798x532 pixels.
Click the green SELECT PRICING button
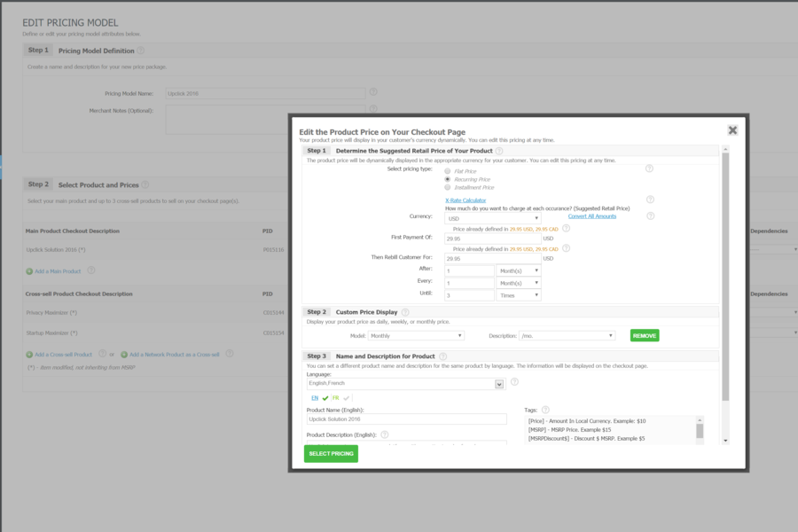(331, 454)
